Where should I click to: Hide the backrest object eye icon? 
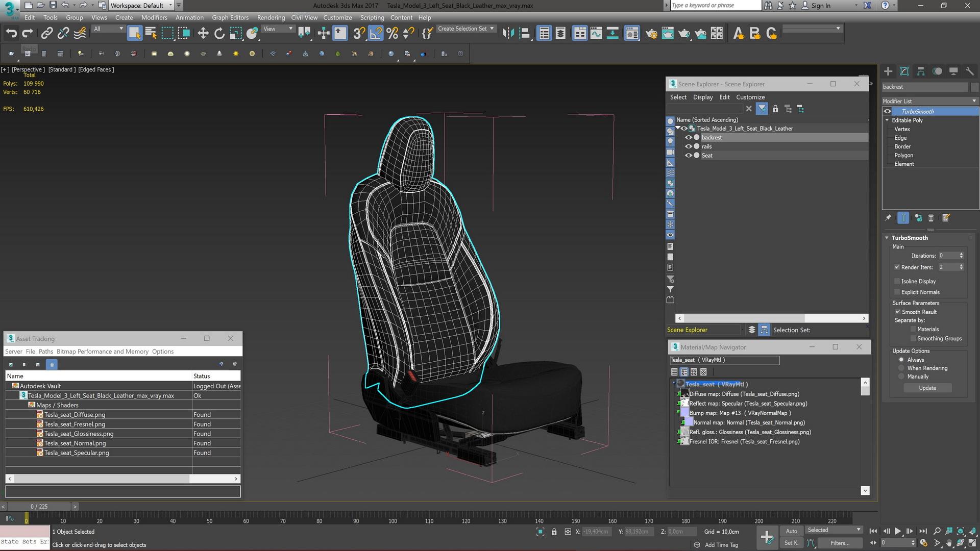(x=689, y=137)
